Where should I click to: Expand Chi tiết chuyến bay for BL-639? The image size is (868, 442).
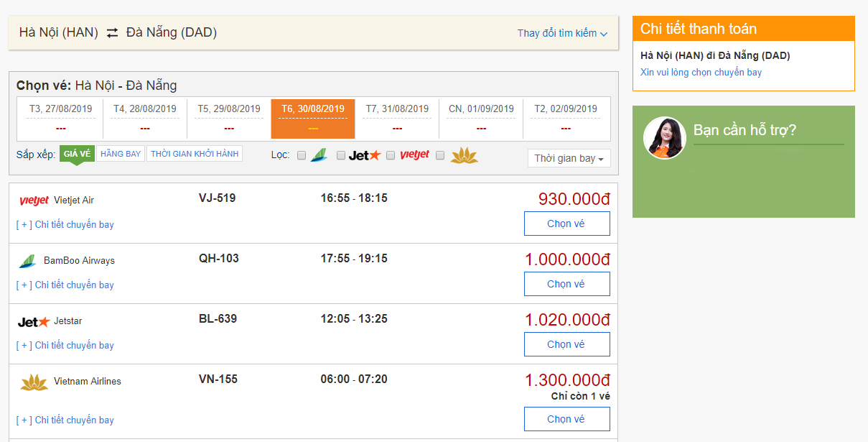click(x=65, y=345)
